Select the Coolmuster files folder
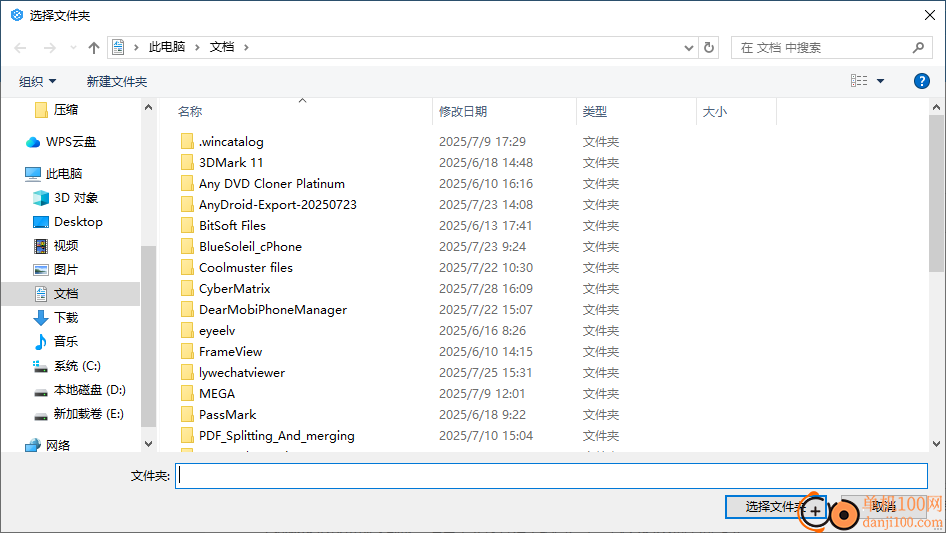Image resolution: width=946 pixels, height=533 pixels. 246,267
